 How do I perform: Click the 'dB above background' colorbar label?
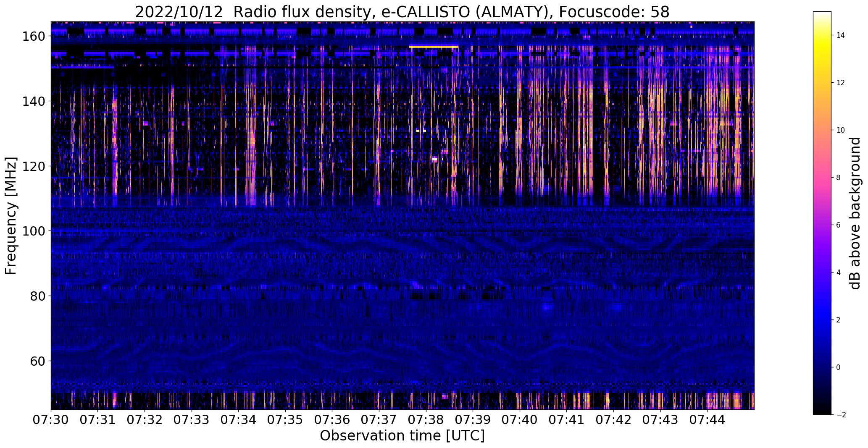pos(855,213)
